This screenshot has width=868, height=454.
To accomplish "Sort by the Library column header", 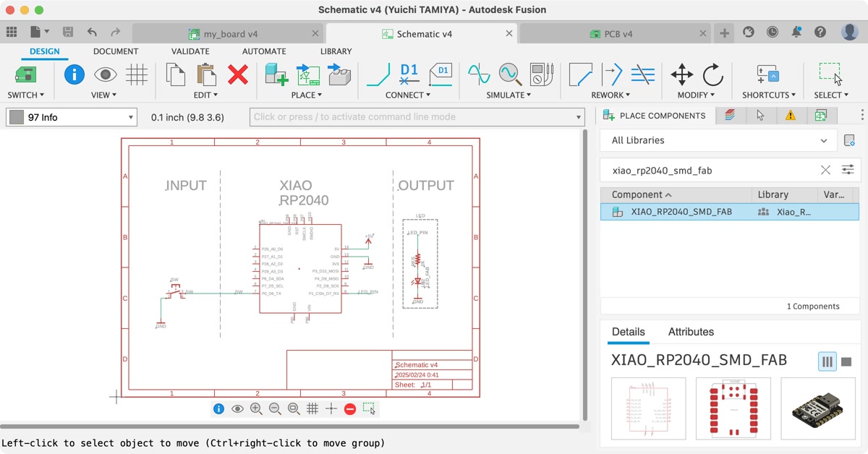I will 784,194.
